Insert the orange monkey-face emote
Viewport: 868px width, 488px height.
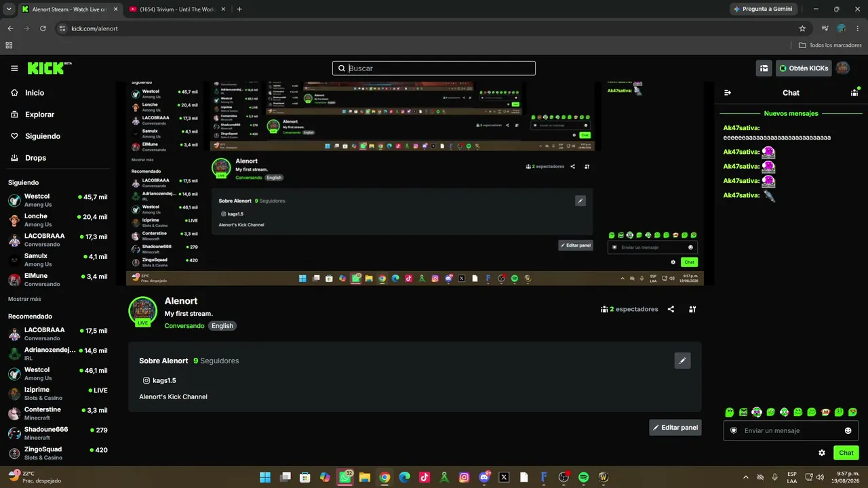pyautogui.click(x=825, y=412)
